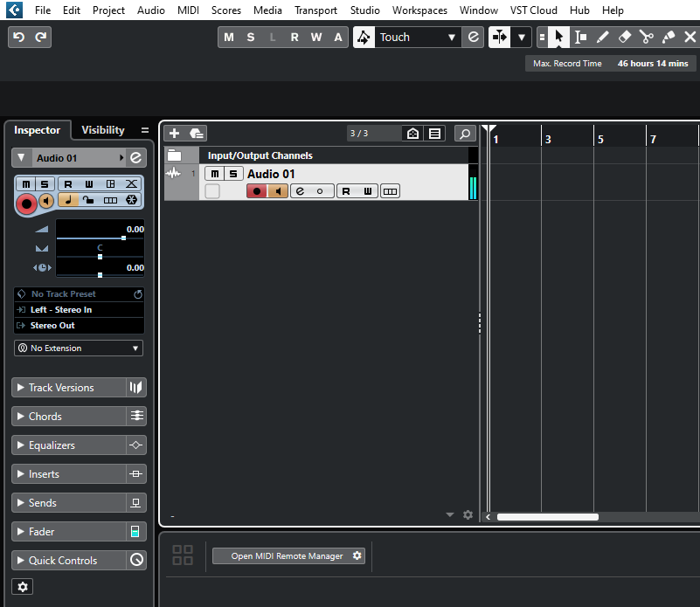Viewport: 700px width, 607px height.
Task: Select the Mute X tool
Action: click(690, 37)
